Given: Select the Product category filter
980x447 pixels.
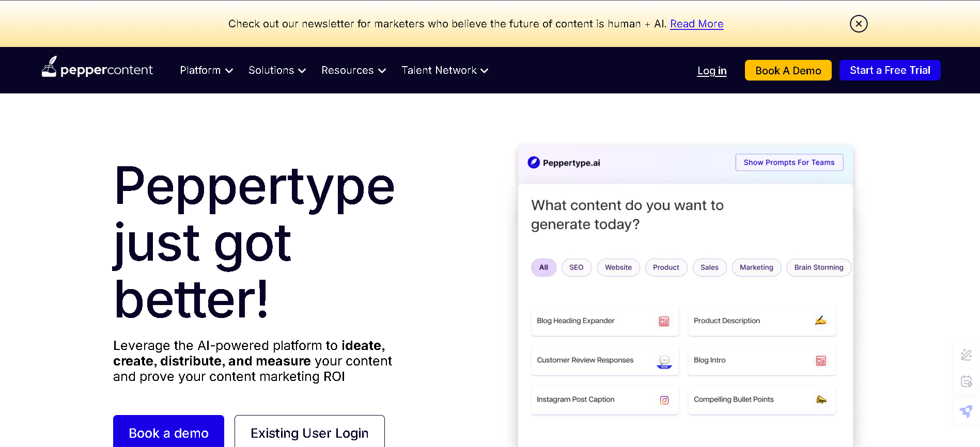Looking at the screenshot, I should 666,267.
